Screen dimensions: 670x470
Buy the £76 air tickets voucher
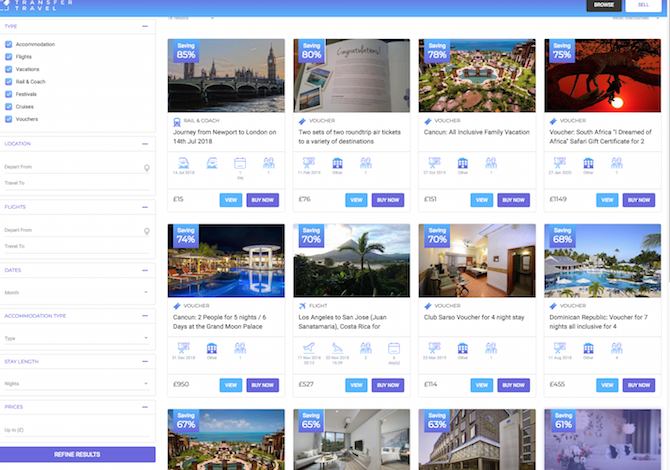click(x=388, y=200)
